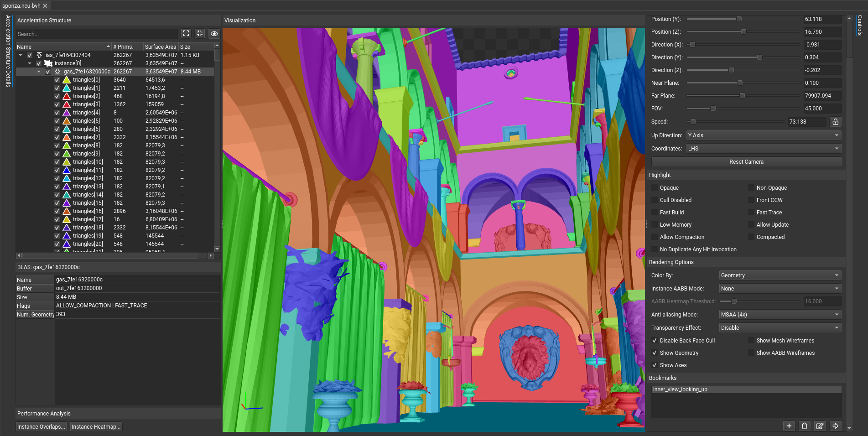This screenshot has height=436, width=868.
Task: Click the collapse all tree nodes icon
Action: click(x=200, y=33)
